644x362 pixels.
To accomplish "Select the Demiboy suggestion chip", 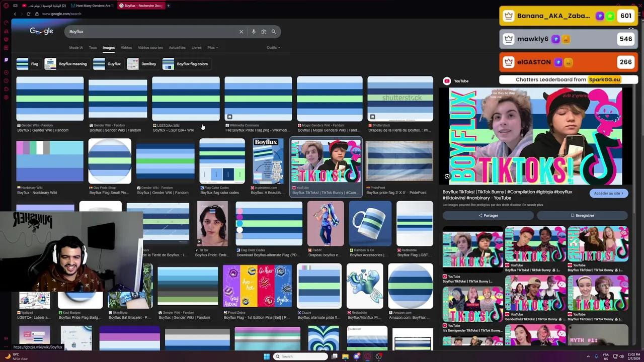I will point(142,64).
